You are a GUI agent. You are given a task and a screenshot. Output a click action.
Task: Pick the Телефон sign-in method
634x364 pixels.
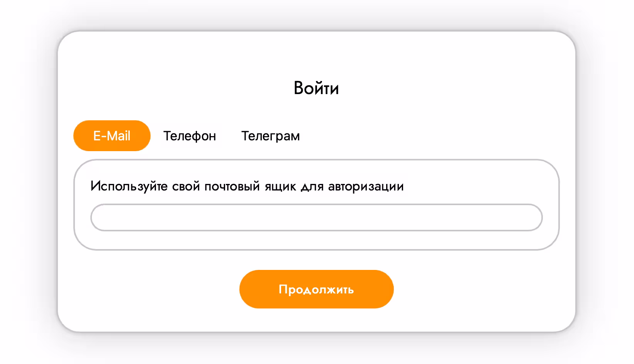pyautogui.click(x=189, y=136)
